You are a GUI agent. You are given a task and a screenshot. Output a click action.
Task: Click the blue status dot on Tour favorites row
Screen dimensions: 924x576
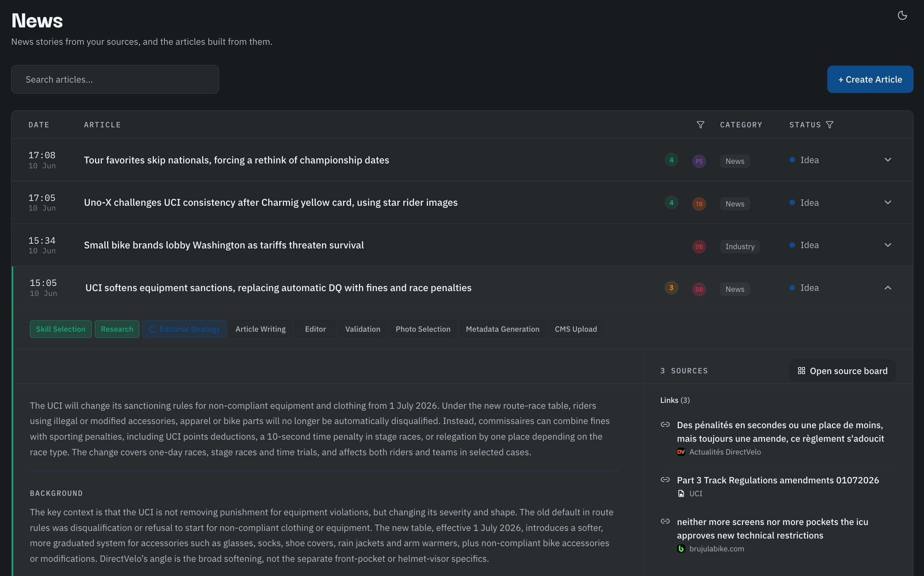tap(792, 160)
